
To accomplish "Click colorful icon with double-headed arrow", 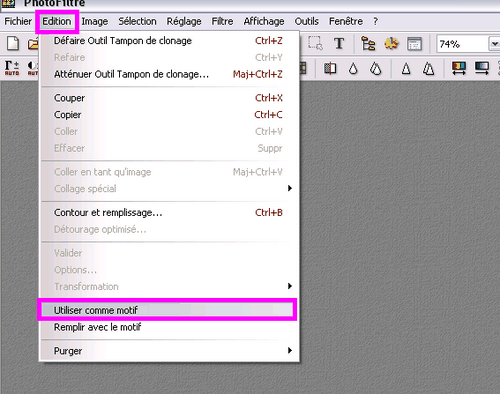I will [x=459, y=68].
